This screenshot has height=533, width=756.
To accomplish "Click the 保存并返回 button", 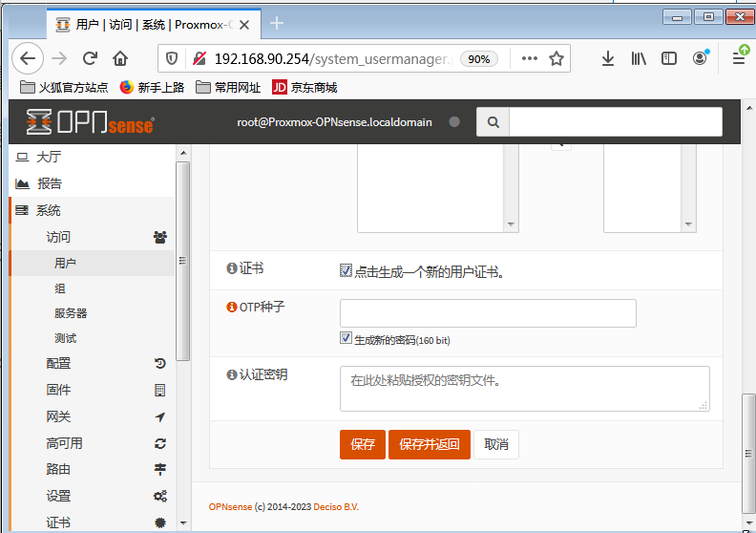I will pos(430,444).
